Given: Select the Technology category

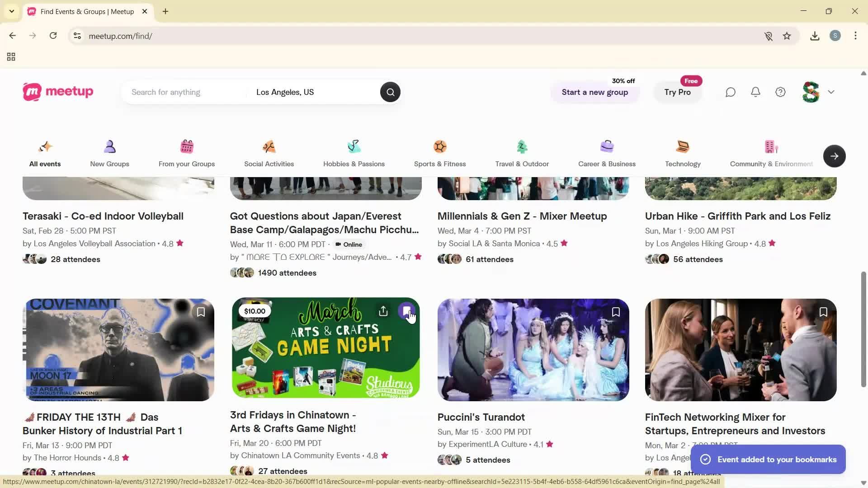Looking at the screenshot, I should 683,154.
